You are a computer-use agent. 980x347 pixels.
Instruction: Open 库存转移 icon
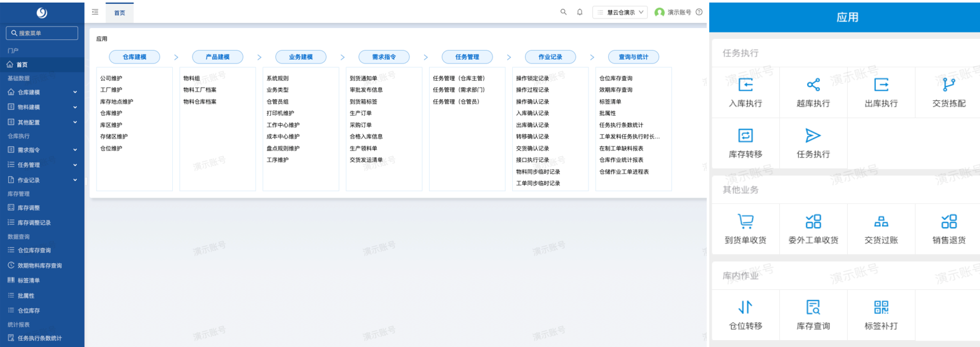click(x=745, y=135)
